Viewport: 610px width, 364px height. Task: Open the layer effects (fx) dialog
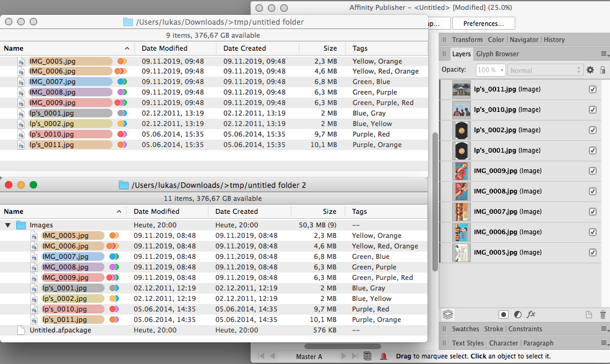click(531, 315)
